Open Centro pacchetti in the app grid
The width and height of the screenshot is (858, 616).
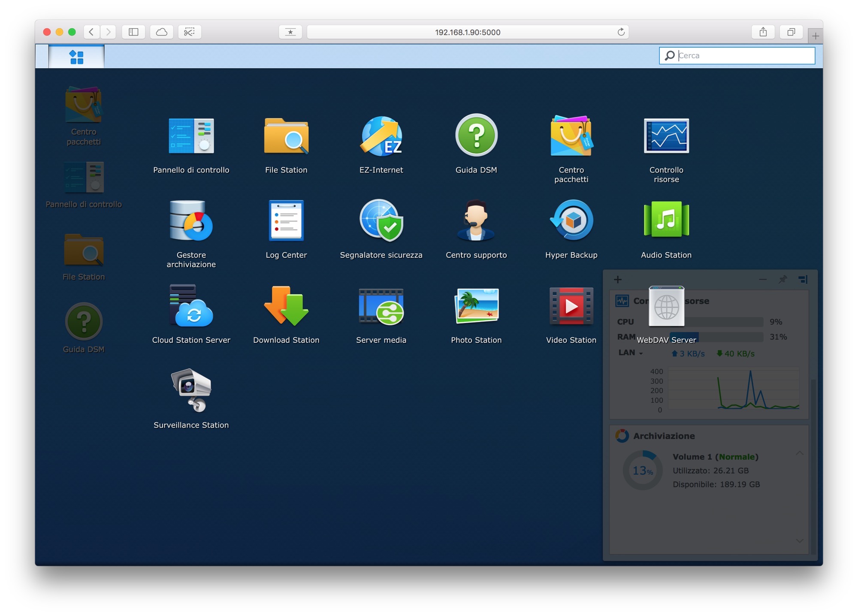coord(571,136)
